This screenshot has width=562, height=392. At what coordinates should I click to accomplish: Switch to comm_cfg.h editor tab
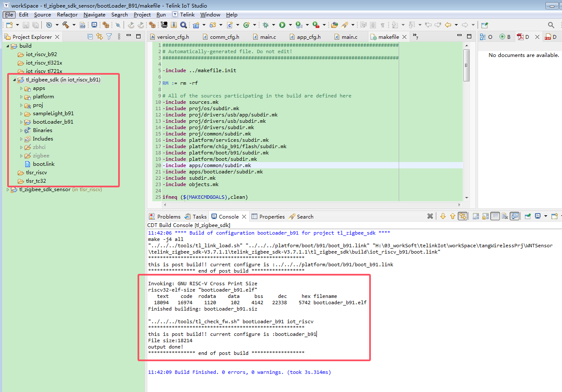[221, 37]
